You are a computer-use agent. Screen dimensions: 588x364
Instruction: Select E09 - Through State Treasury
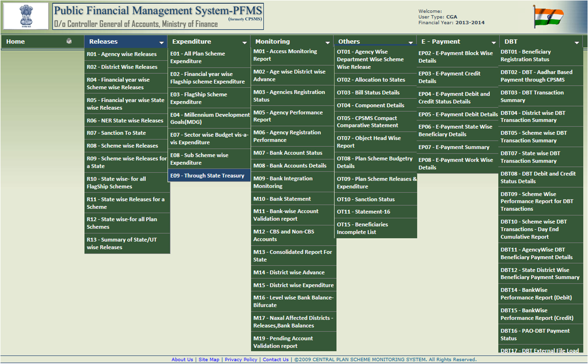209,176
